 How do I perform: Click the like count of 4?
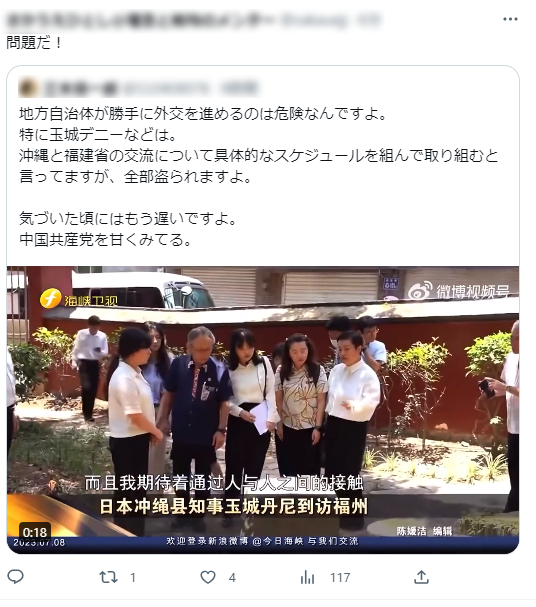click(x=232, y=578)
